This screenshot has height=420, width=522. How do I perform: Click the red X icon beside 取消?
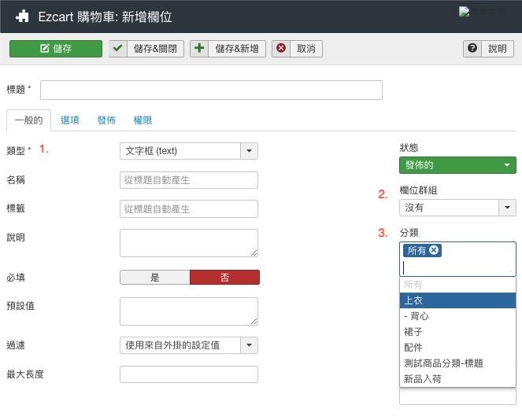281,49
